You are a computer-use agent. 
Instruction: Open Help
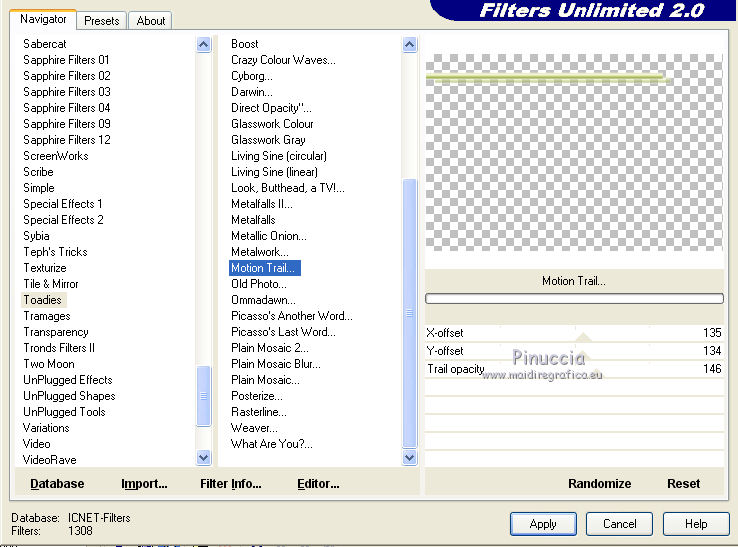click(x=696, y=524)
